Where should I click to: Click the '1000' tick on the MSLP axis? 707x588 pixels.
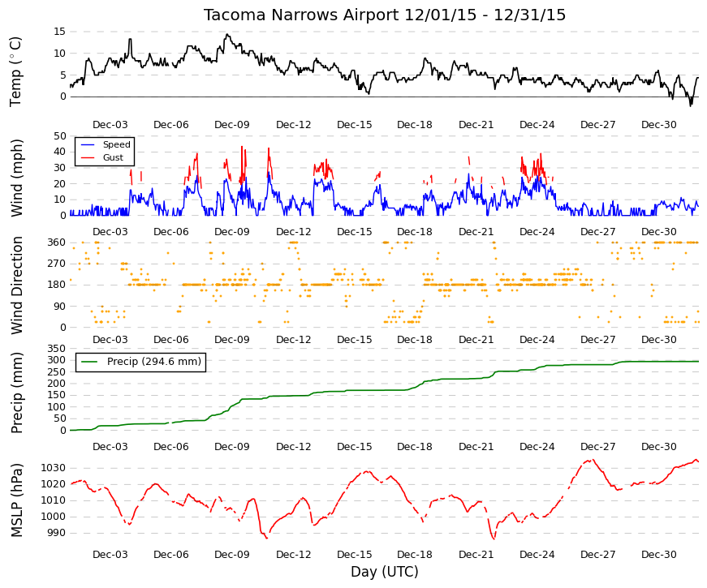pos(54,517)
